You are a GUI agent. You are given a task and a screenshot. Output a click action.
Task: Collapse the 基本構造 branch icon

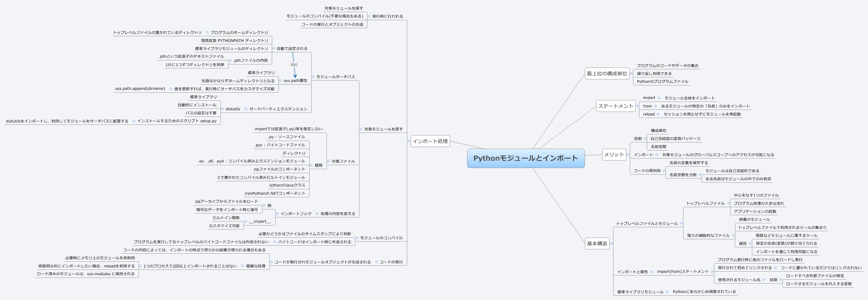tap(612, 243)
